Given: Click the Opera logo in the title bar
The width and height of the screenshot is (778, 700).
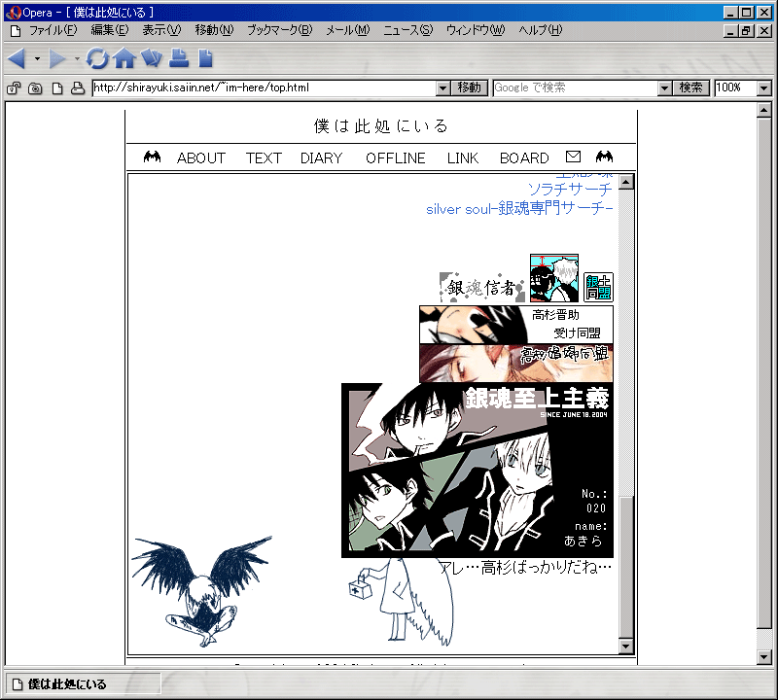Looking at the screenshot, I should pos(14,12).
